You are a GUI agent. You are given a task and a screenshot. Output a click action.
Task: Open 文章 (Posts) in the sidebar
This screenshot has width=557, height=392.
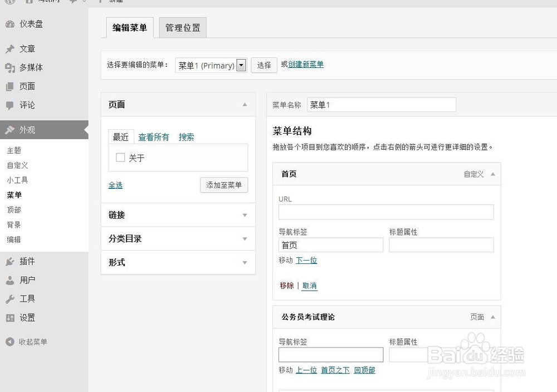(x=25, y=48)
